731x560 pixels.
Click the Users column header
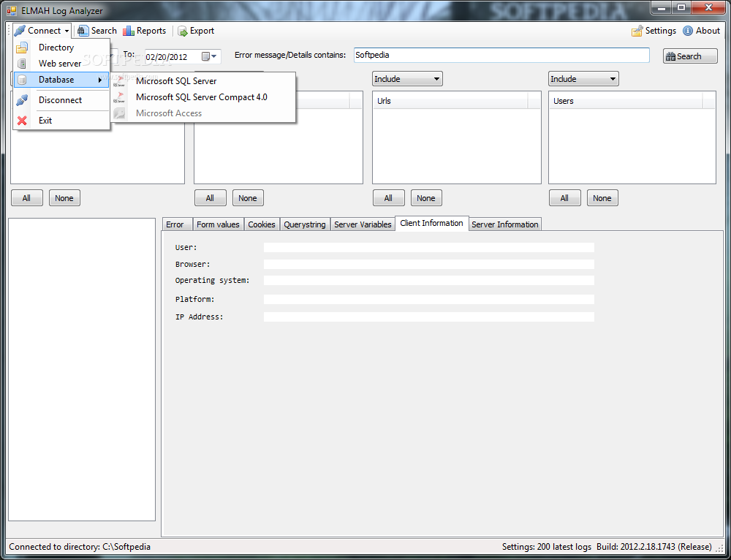pos(626,101)
